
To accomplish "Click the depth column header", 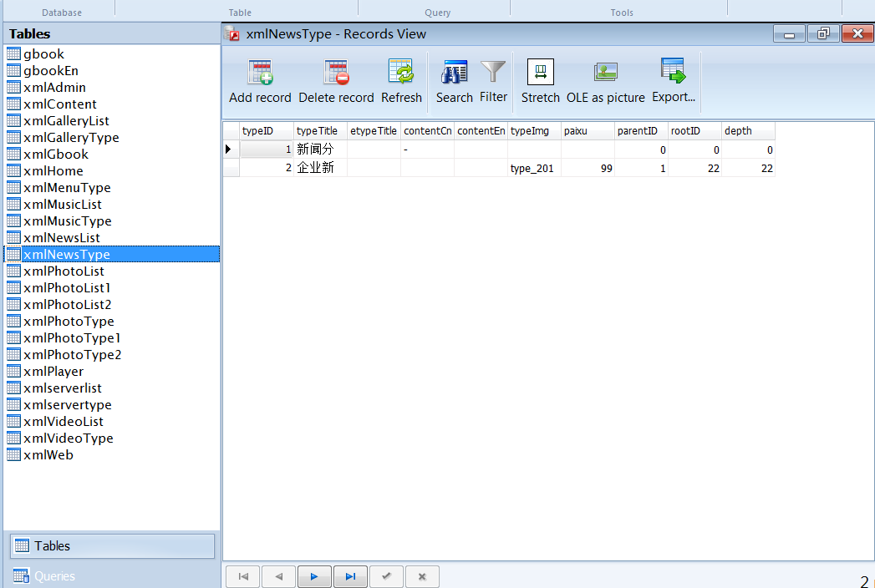I will click(748, 131).
